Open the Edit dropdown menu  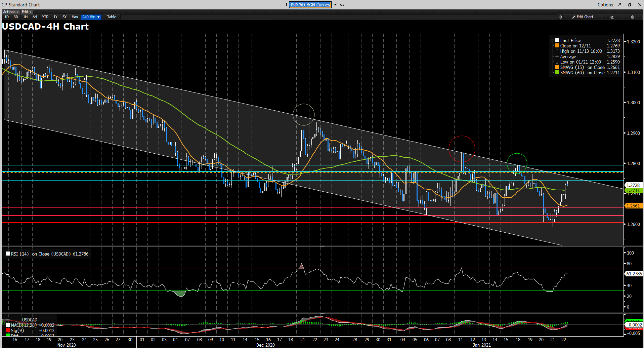tap(27, 12)
